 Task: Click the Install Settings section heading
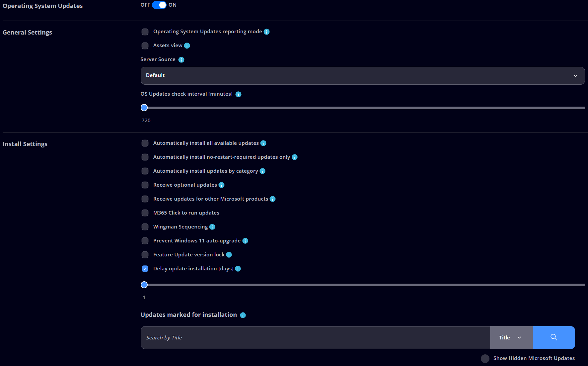coord(25,144)
